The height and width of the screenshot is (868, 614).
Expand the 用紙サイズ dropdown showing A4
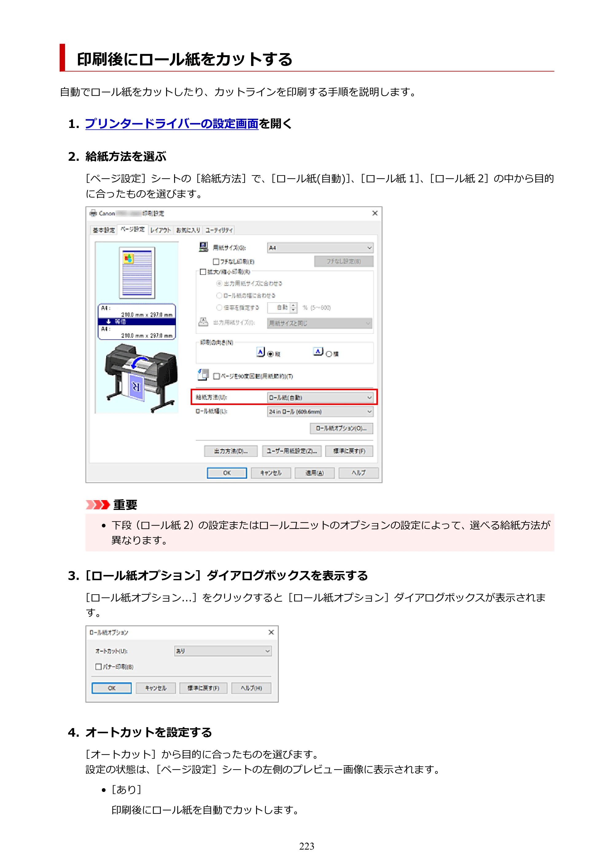pyautogui.click(x=320, y=248)
